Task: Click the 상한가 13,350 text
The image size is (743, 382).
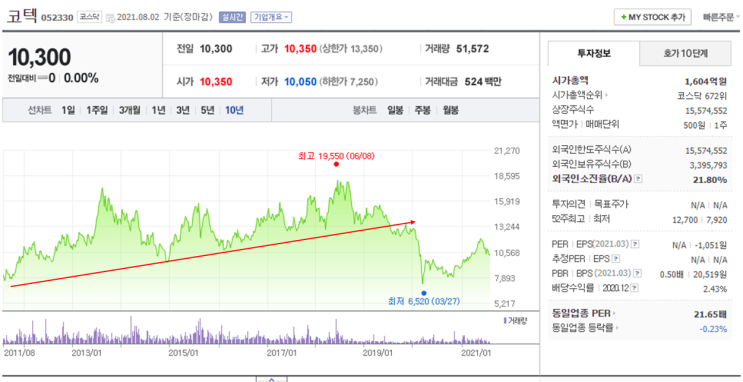Action: pyautogui.click(x=351, y=48)
